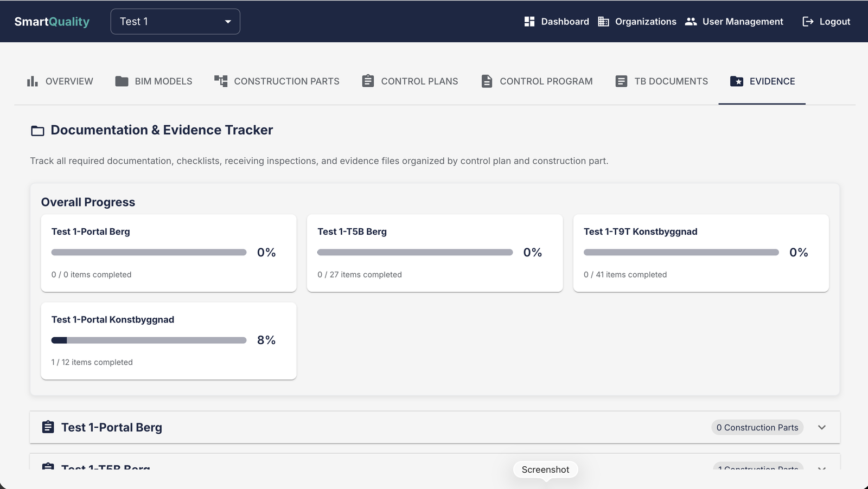Viewport: 868px width, 489px height.
Task: Open the TB Documents tab
Action: [661, 81]
